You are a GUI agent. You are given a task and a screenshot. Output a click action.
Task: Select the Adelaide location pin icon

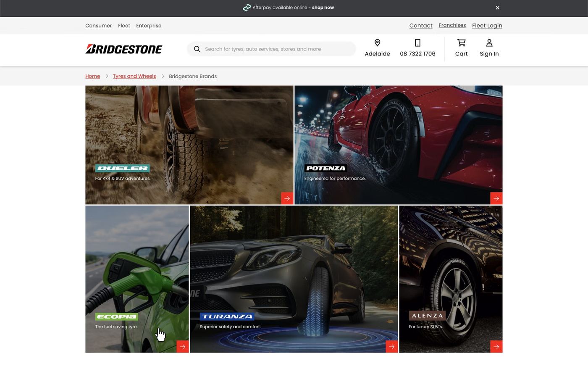(377, 43)
